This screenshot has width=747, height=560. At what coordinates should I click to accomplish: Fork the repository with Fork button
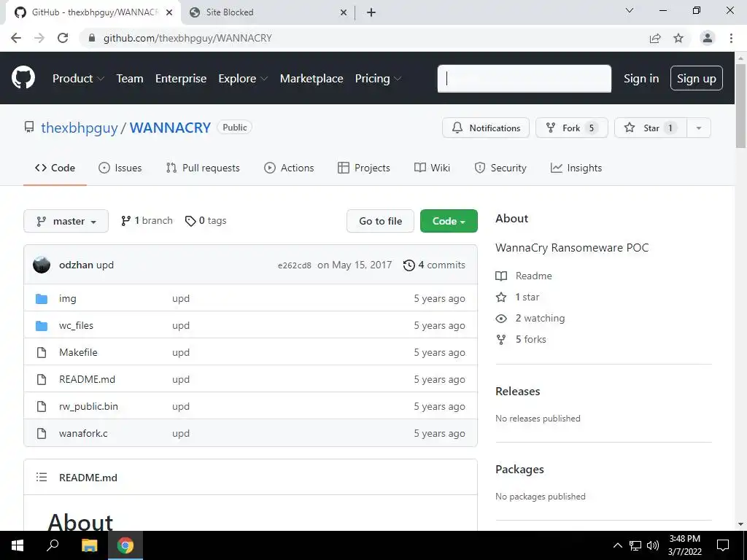[572, 128]
